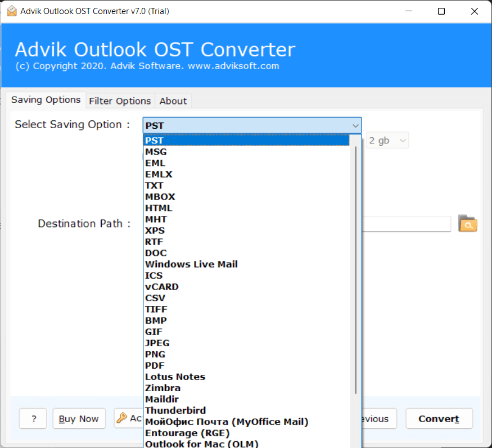Click the Buy Now button
The width and height of the screenshot is (492, 448).
point(79,419)
